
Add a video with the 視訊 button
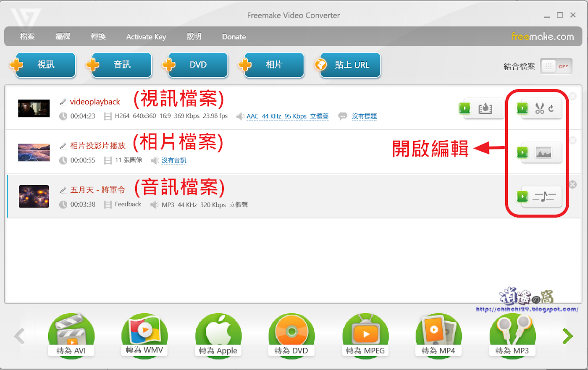click(x=45, y=65)
